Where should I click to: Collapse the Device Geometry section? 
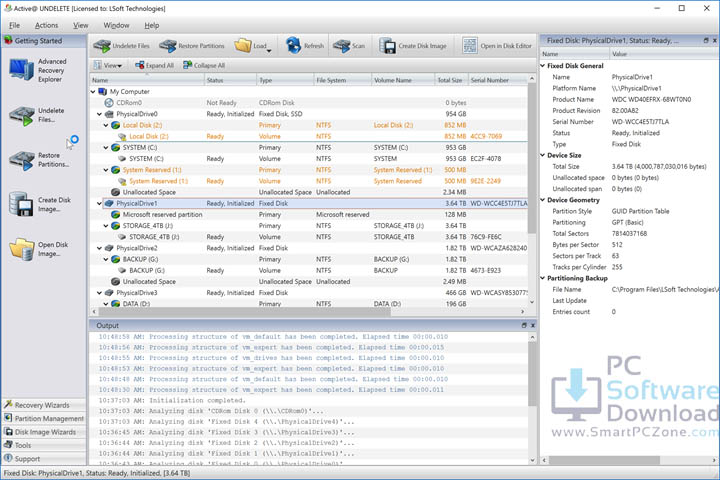[543, 200]
